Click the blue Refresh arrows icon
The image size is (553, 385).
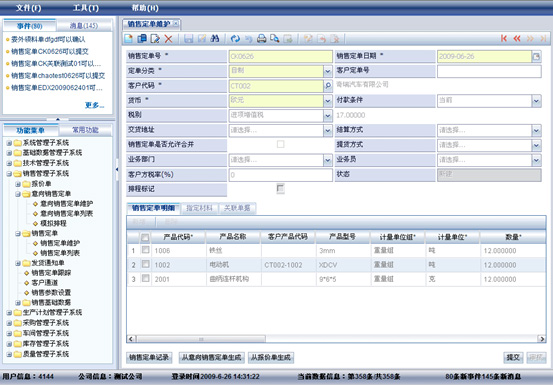pos(235,38)
